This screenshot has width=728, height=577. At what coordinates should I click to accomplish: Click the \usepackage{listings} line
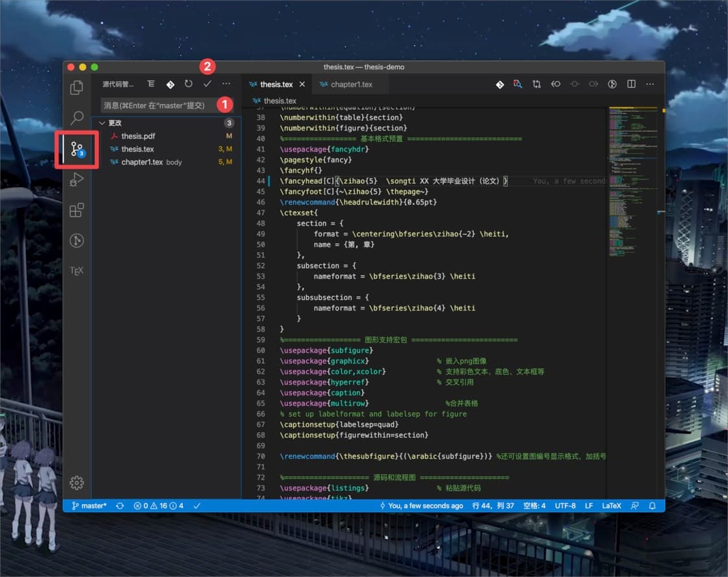point(324,488)
